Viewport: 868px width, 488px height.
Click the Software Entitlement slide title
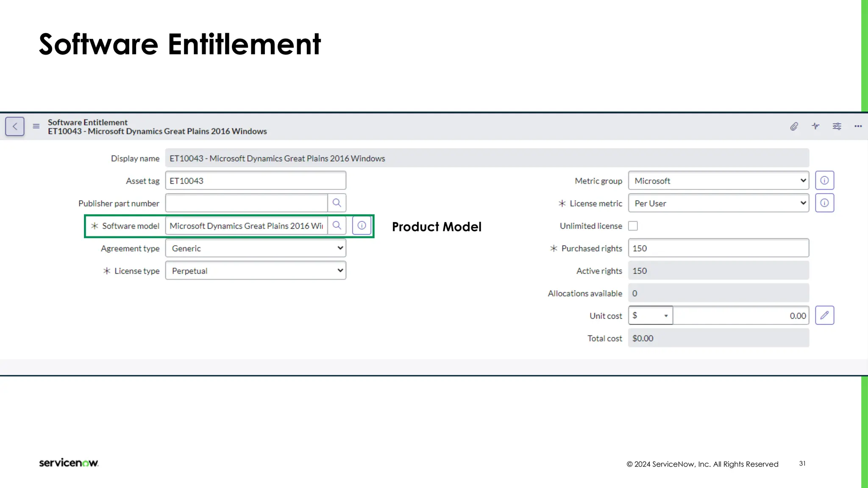tap(180, 44)
